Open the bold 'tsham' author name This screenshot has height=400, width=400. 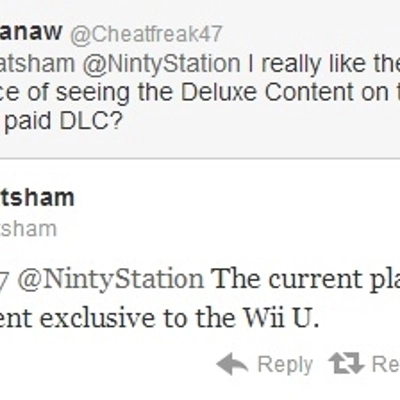click(37, 197)
